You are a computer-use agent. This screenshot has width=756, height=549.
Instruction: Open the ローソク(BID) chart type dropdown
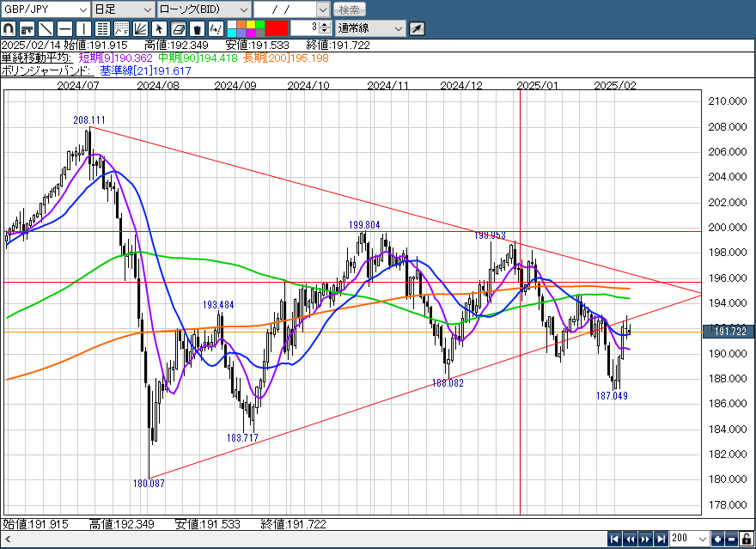(x=204, y=9)
